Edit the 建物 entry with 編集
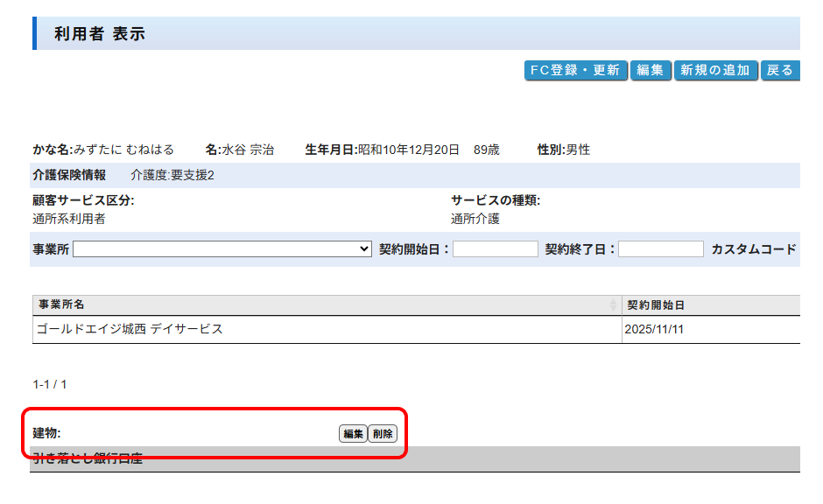The height and width of the screenshot is (504, 823). point(353,434)
